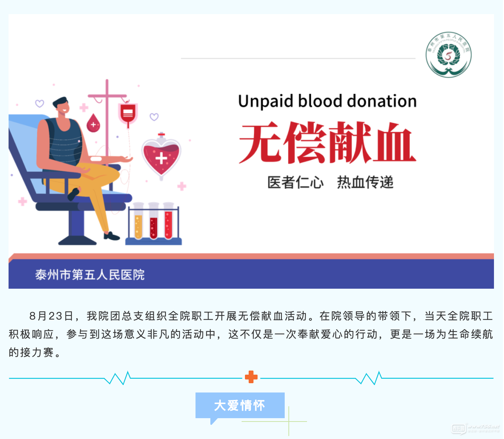The image size is (504, 439).
Task: Click the yellow test tube
Action: coord(138,221)
